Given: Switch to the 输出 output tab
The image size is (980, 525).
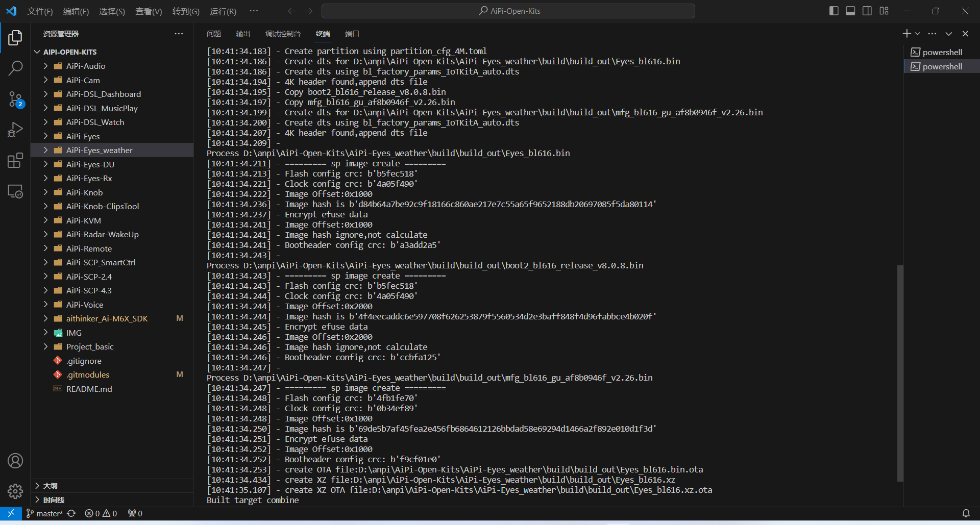Looking at the screenshot, I should point(243,34).
